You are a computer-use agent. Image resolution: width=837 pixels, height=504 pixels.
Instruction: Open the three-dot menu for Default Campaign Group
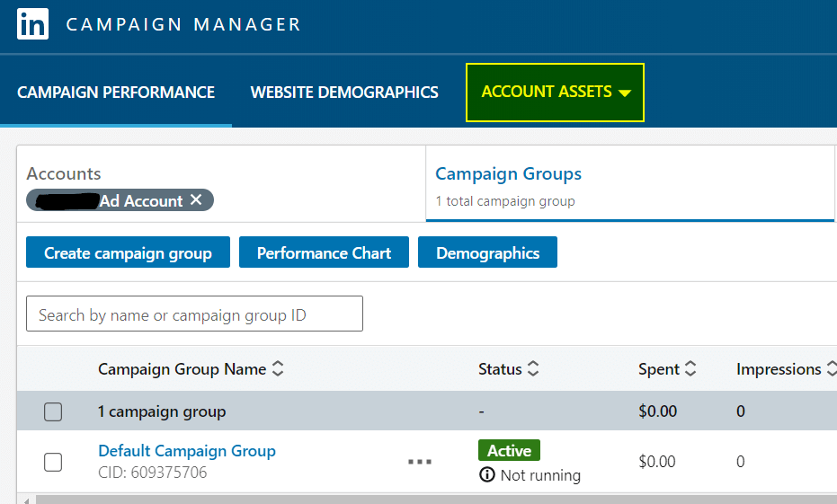point(420,462)
